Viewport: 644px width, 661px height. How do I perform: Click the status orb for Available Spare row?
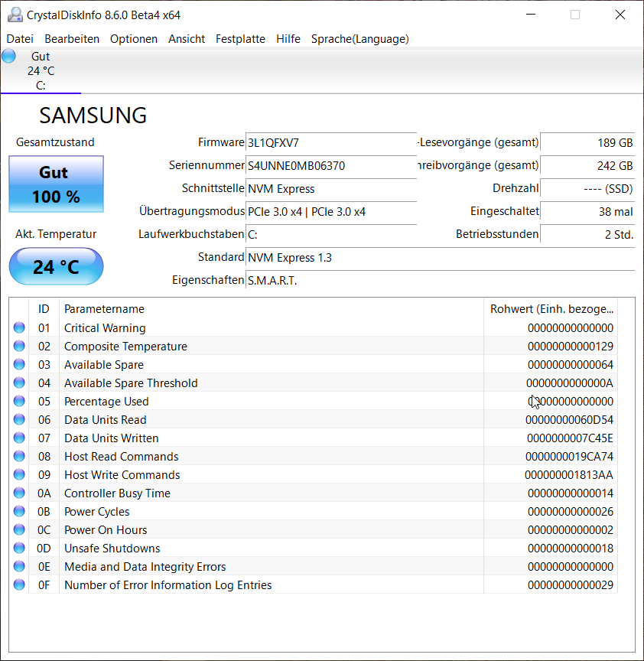click(19, 364)
